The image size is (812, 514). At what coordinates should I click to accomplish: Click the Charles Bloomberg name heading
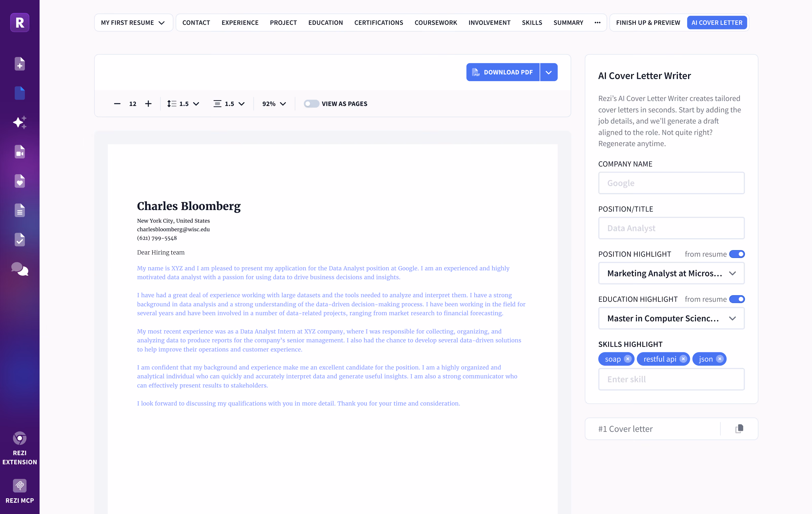coord(189,206)
